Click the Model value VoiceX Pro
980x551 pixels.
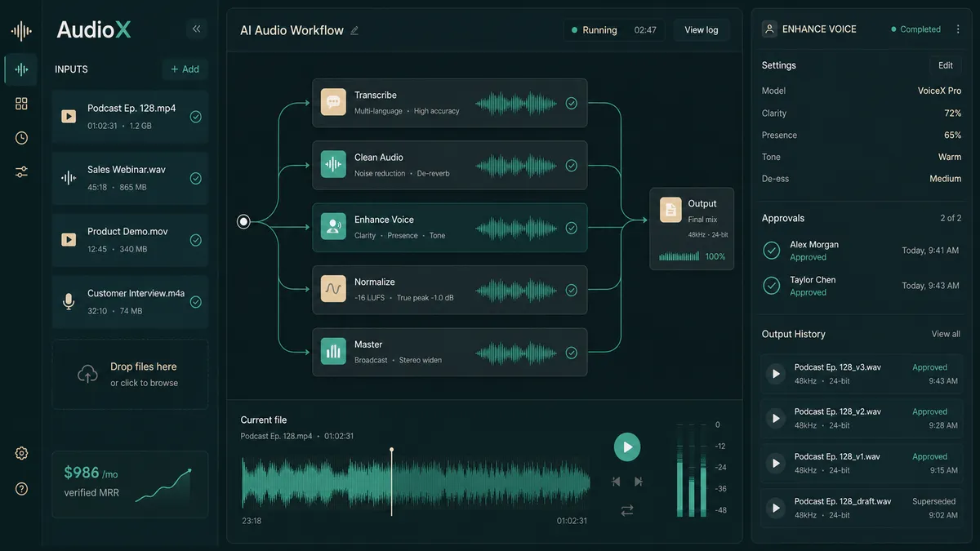point(939,91)
